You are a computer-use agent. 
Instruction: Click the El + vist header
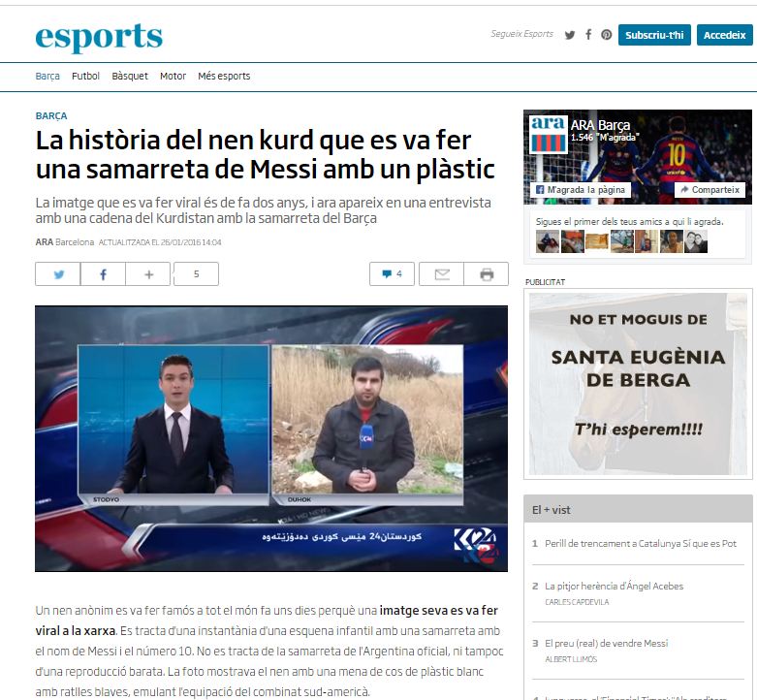pyautogui.click(x=638, y=510)
